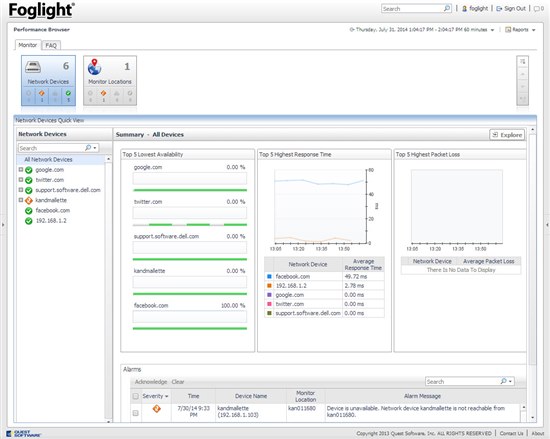Open the Reports dropdown arrow
Image resolution: width=550 pixels, height=439 pixels.
click(x=534, y=30)
